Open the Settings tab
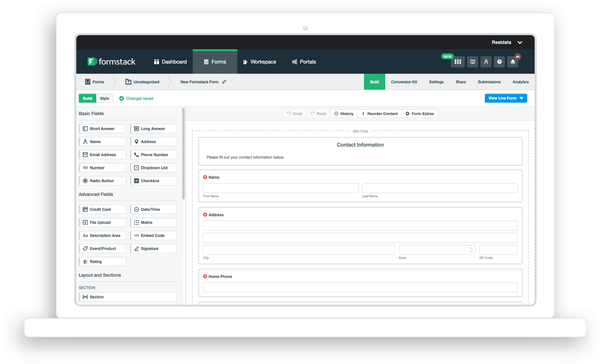The image size is (602, 364). [437, 82]
